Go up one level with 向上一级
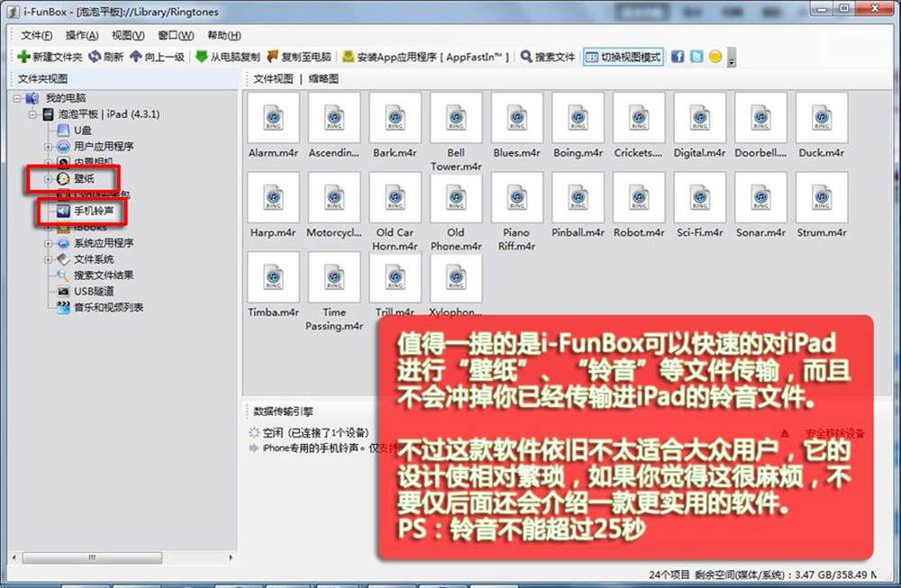This screenshot has width=901, height=588. tap(157, 57)
